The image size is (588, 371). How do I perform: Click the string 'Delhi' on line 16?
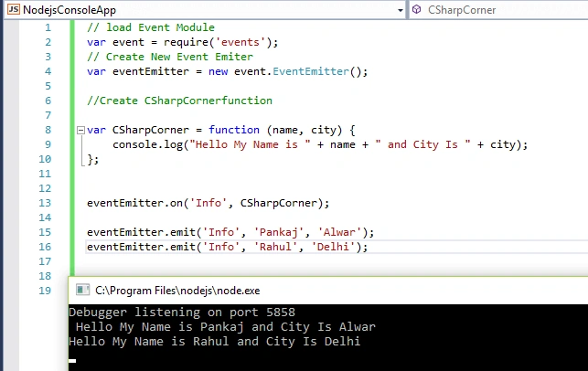click(333, 247)
